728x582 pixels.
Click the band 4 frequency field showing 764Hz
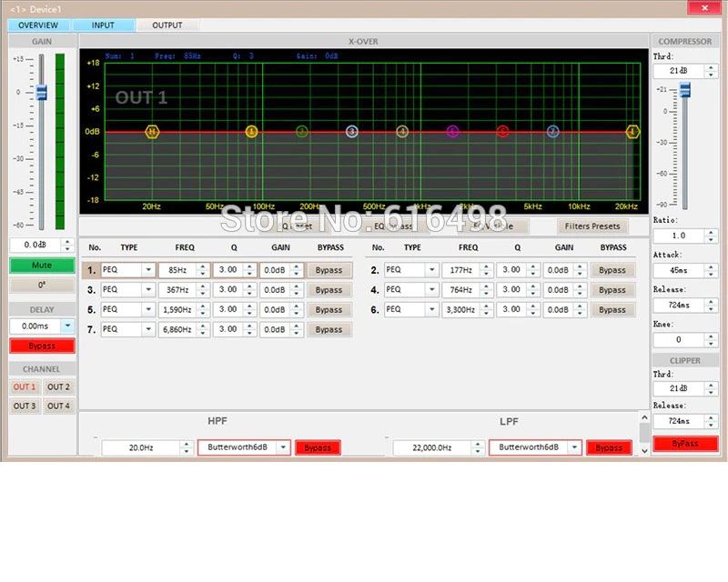[x=455, y=290]
